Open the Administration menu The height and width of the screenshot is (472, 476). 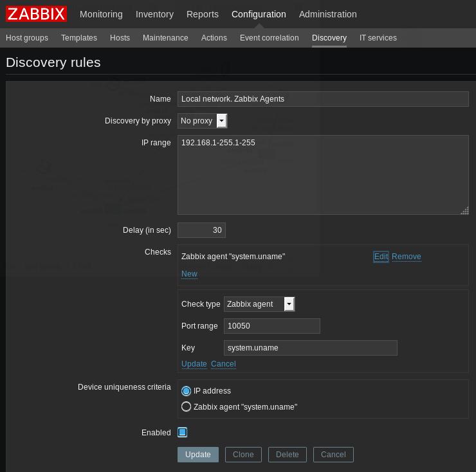pyautogui.click(x=328, y=14)
